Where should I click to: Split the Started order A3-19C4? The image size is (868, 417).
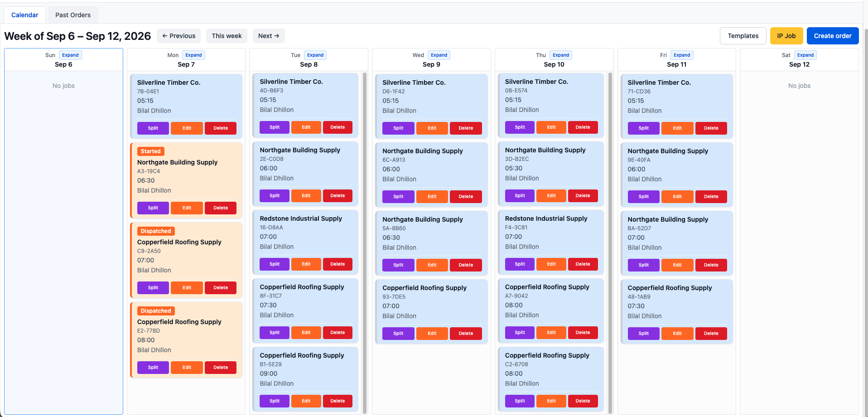153,208
